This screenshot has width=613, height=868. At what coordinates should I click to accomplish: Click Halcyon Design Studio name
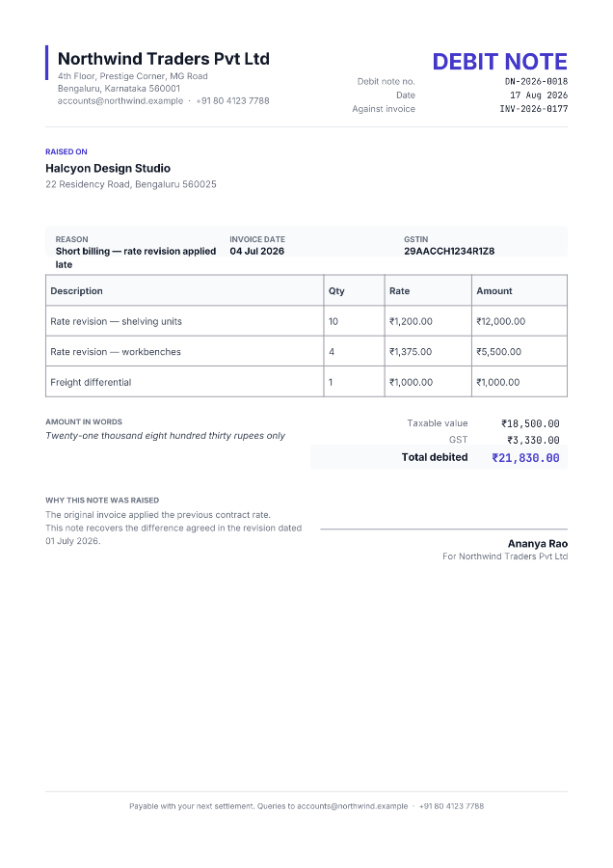click(108, 168)
